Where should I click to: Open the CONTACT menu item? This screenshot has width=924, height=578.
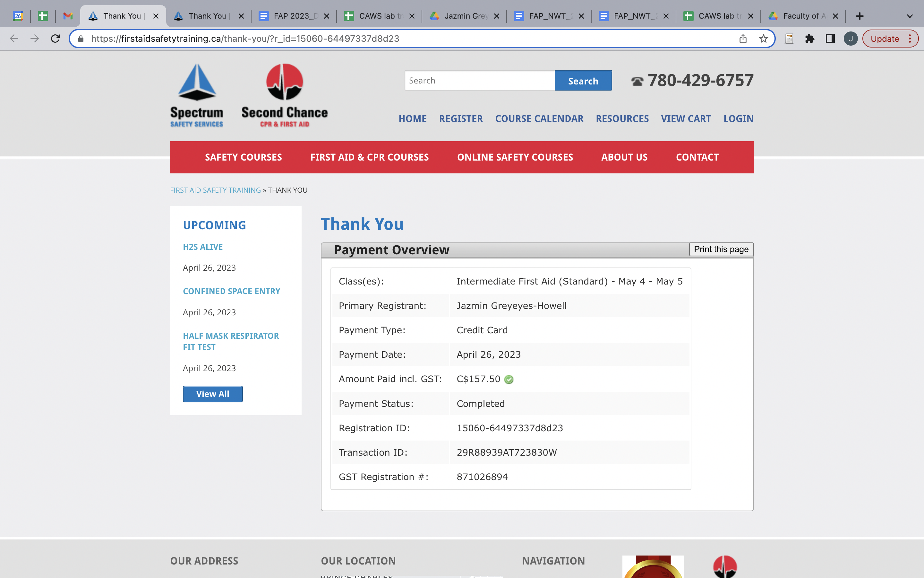click(x=697, y=157)
